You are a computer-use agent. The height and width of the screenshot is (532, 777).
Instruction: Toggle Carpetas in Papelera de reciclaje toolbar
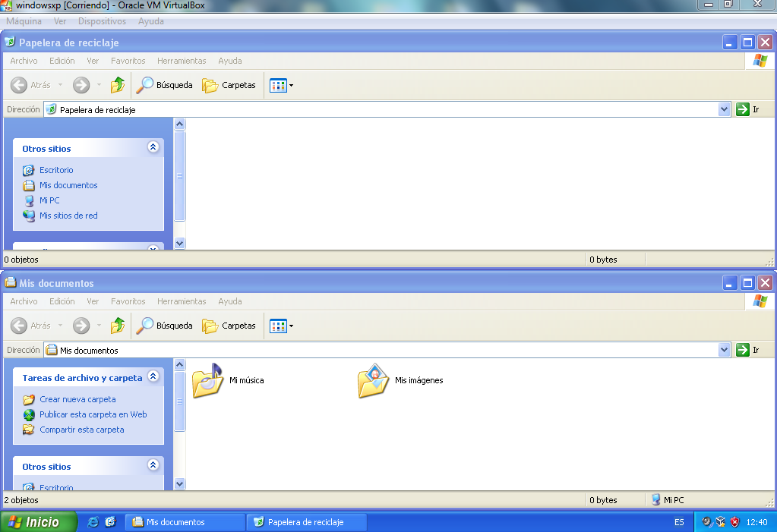click(229, 85)
